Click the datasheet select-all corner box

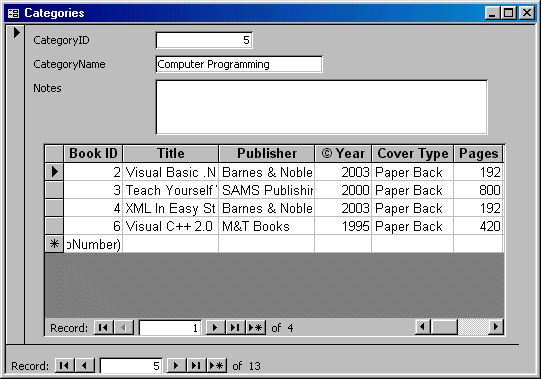pyautogui.click(x=54, y=154)
